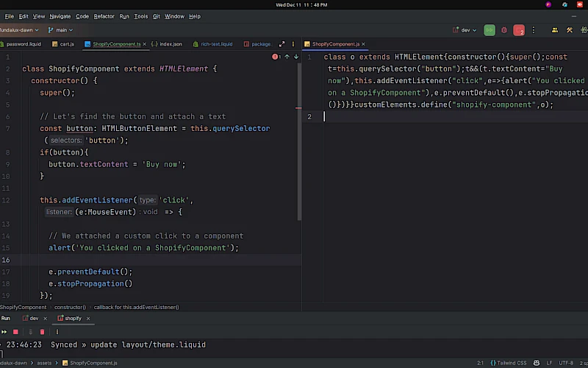Open the Git menu
Viewport: 588px width, 368px height.
point(157,16)
